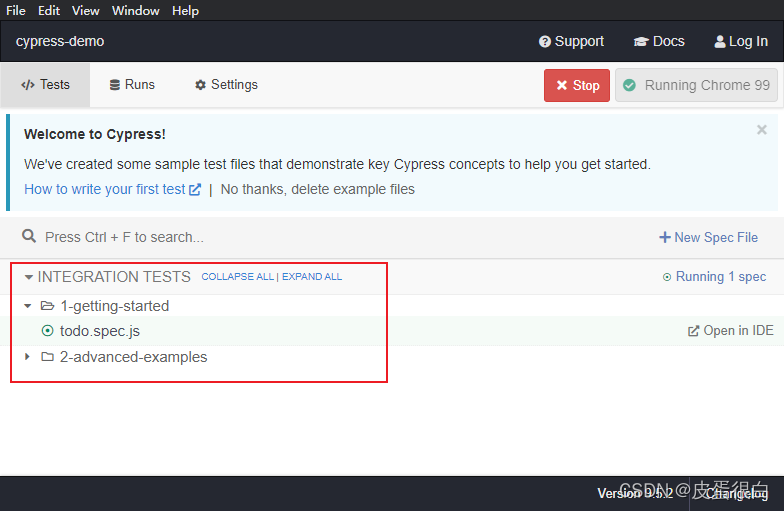Click the plus icon of New Spec File
This screenshot has width=784, height=511.
click(x=664, y=237)
